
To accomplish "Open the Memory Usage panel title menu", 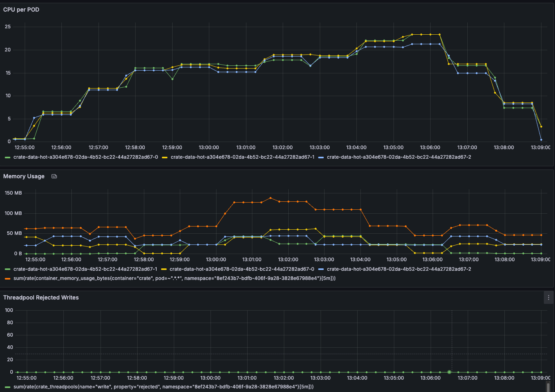I will coord(24,176).
